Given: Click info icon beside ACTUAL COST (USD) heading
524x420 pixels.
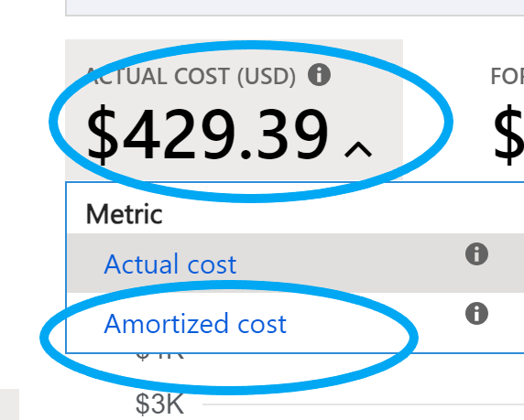Looking at the screenshot, I should (319, 75).
